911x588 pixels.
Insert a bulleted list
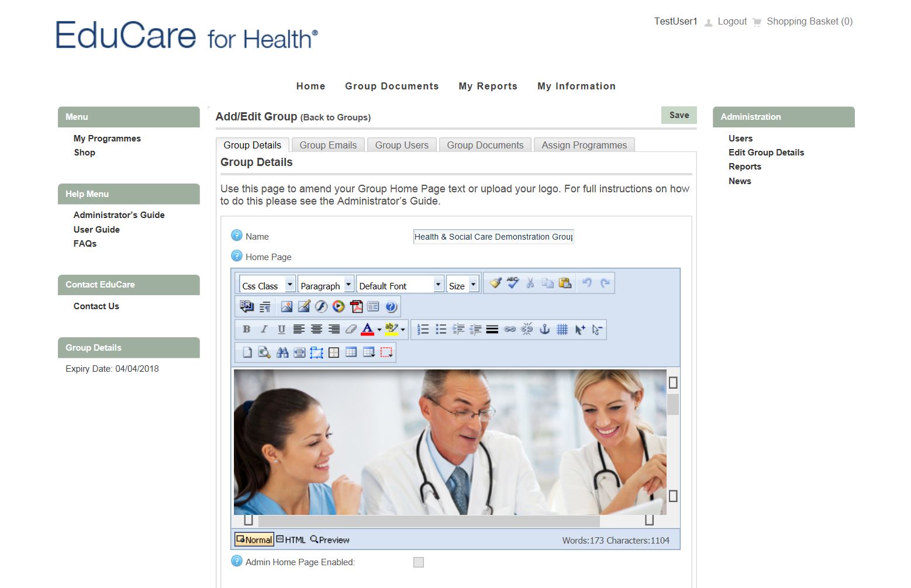click(x=441, y=329)
